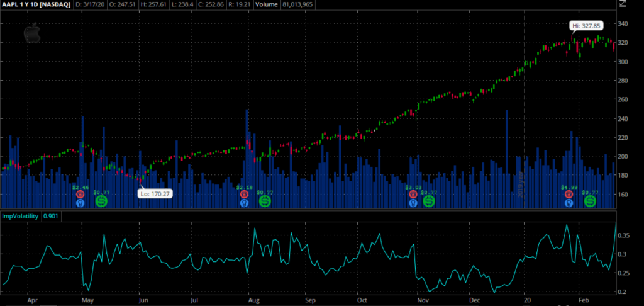Image resolution: width=644 pixels, height=306 pixels.
Task: Click the $2.18 earnings amount label
Action: click(245, 187)
